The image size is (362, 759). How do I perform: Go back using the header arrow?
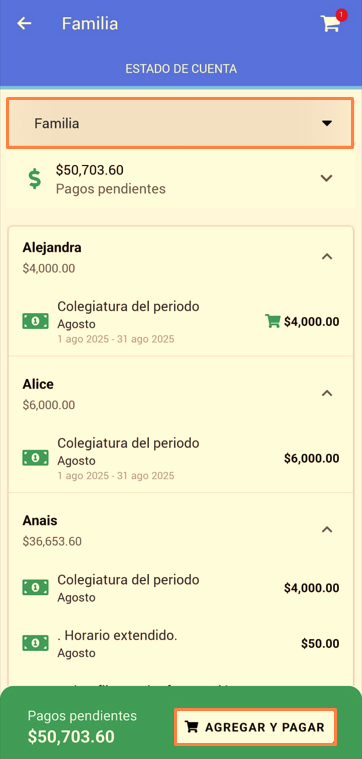[24, 23]
